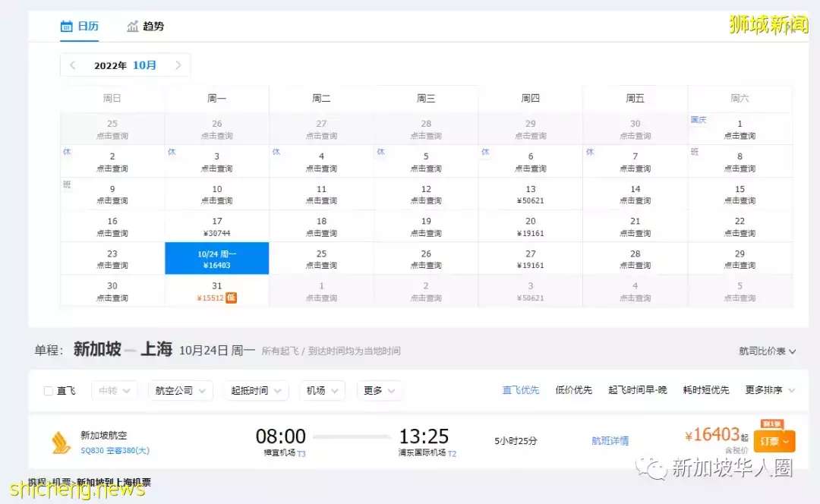820x504 pixels.
Task: Open the 起抵时间 time filter dropdown
Action: pos(255,390)
